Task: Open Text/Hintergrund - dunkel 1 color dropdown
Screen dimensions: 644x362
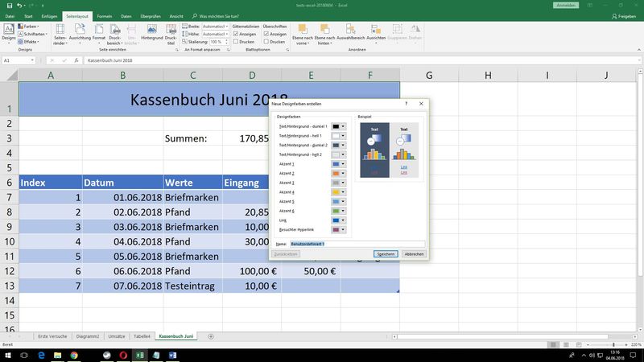Action: 344,126
